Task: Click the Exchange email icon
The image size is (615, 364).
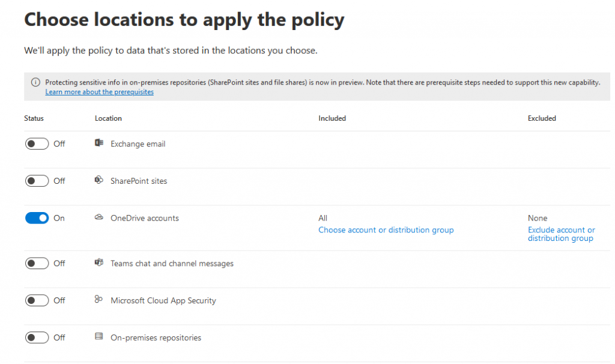Action: click(99, 144)
